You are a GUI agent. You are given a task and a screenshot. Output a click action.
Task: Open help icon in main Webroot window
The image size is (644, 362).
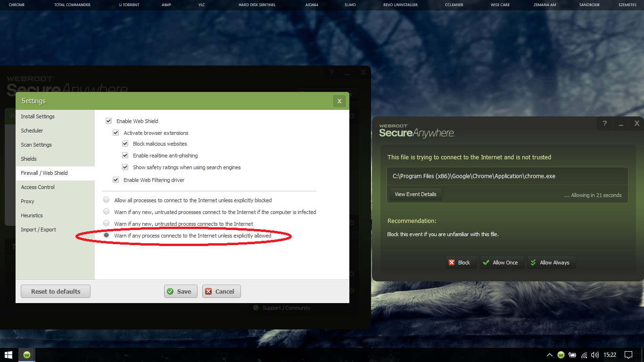point(331,73)
